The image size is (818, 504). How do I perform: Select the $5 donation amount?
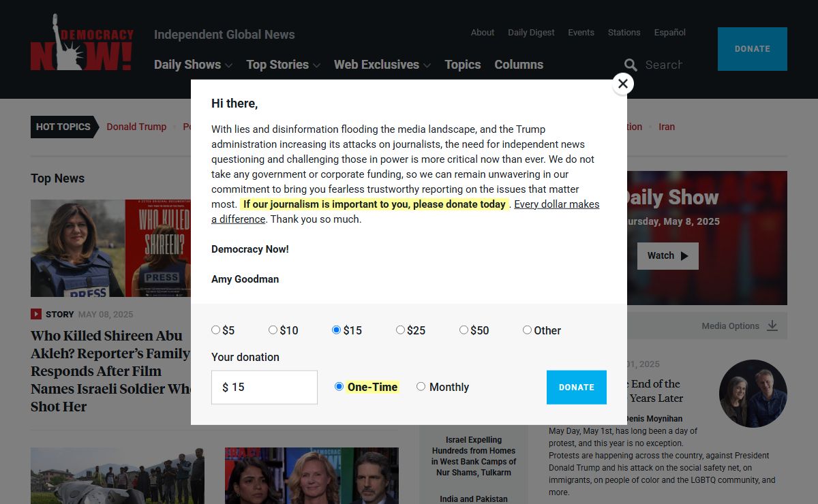215,330
